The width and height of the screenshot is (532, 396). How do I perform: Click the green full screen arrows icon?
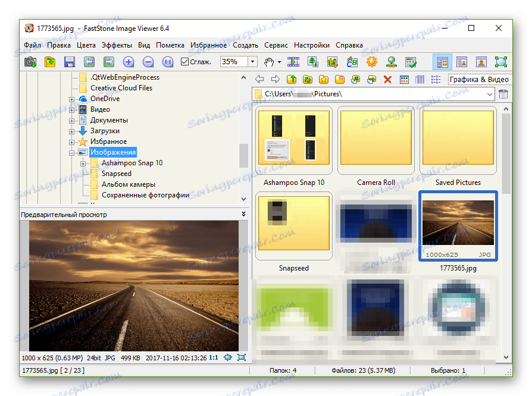tap(500, 62)
